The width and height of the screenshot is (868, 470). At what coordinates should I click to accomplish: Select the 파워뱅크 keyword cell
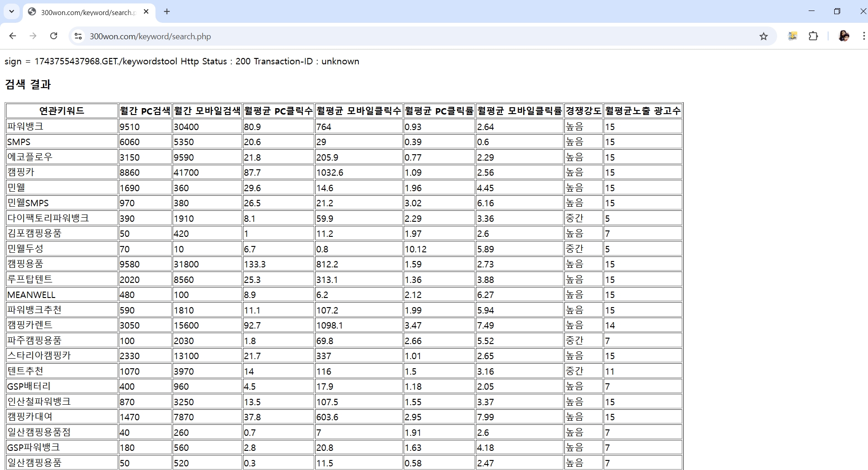(x=26, y=126)
